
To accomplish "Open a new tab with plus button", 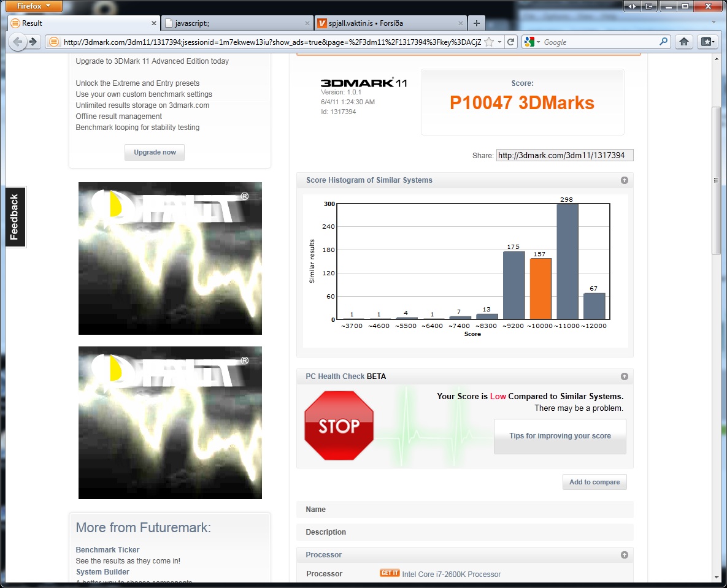I will coord(476,23).
